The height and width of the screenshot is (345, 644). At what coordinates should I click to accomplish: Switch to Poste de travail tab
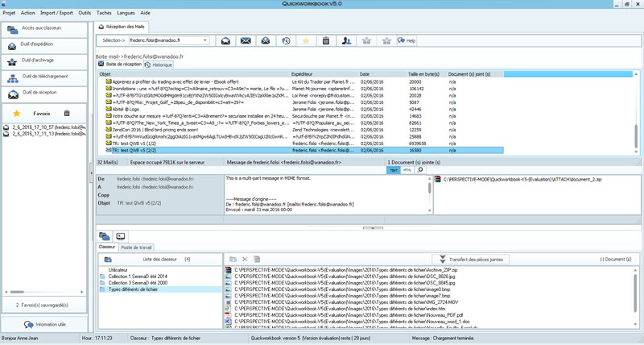(x=137, y=247)
